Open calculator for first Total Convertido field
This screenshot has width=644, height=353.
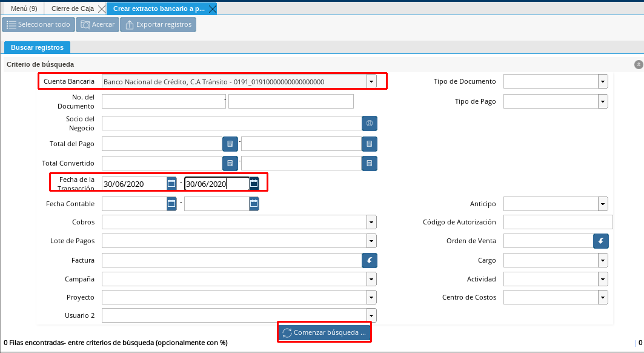point(230,163)
